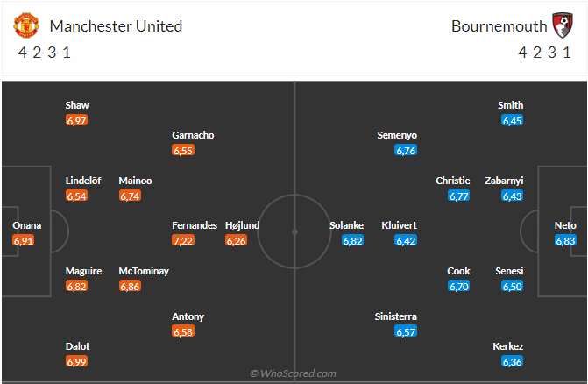The height and width of the screenshot is (384, 588).
Task: Select the player McTominay
Action: [144, 271]
